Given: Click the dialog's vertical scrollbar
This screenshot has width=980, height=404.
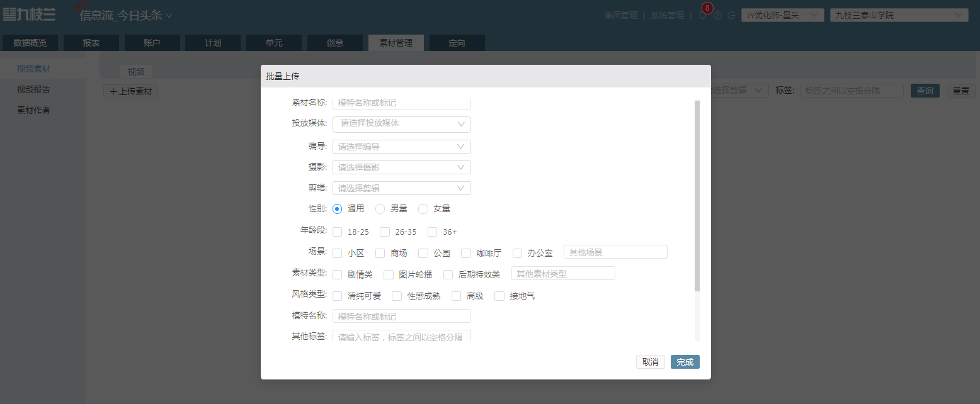Looking at the screenshot, I should 697,196.
